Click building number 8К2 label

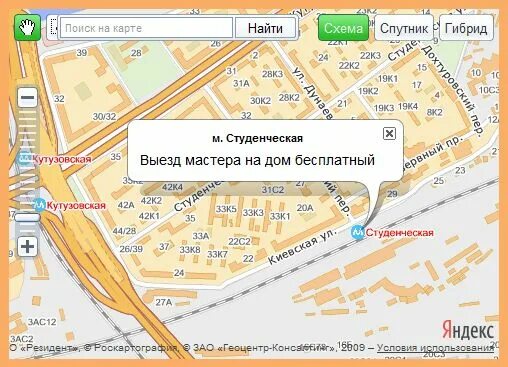435,112
